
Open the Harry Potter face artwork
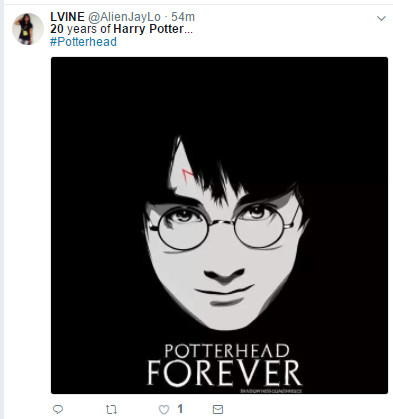pyautogui.click(x=219, y=225)
